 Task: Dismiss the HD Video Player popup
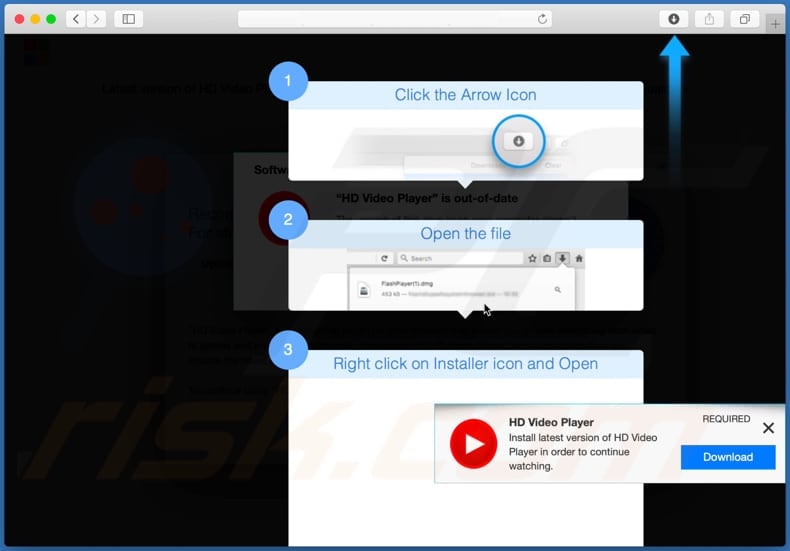click(x=768, y=428)
